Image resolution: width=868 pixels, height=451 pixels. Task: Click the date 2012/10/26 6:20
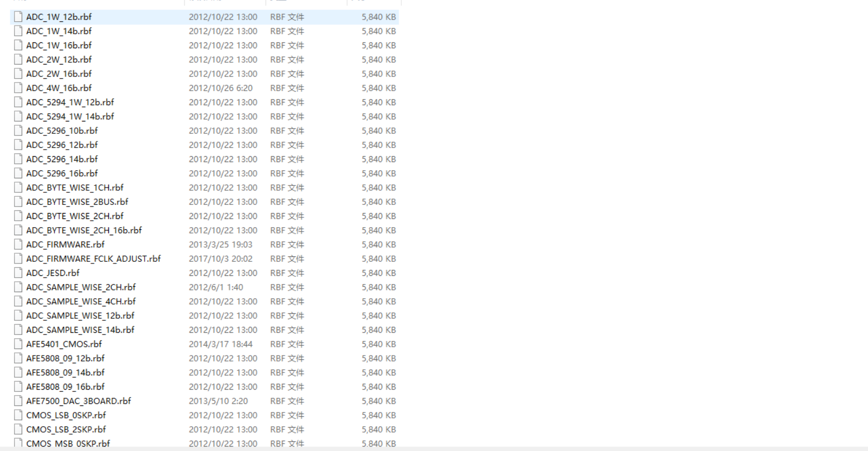(221, 88)
